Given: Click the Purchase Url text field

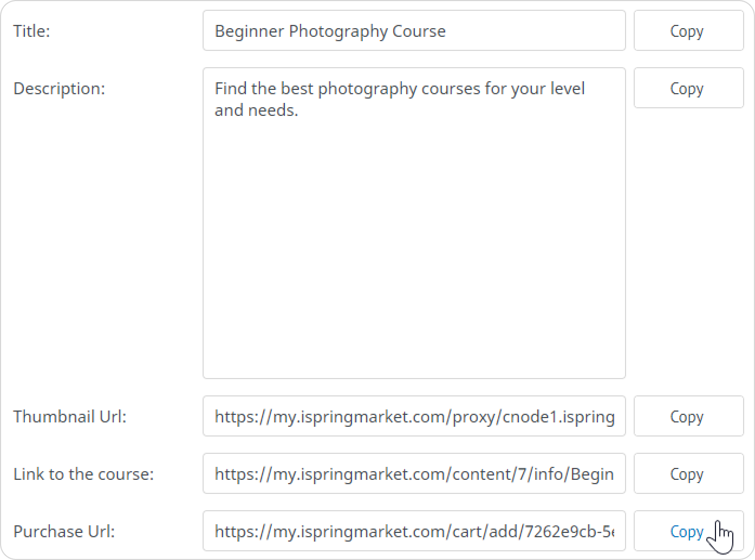Looking at the screenshot, I should click(x=414, y=531).
